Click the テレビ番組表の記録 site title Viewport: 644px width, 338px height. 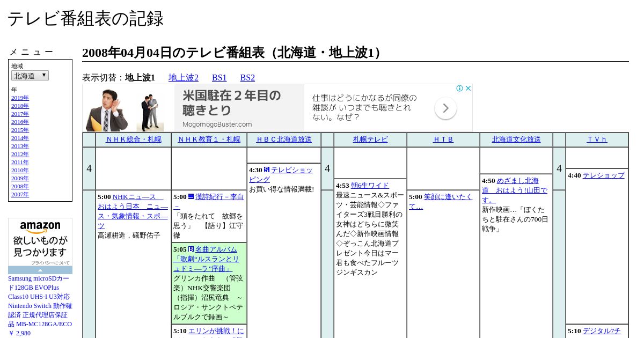[x=85, y=19]
